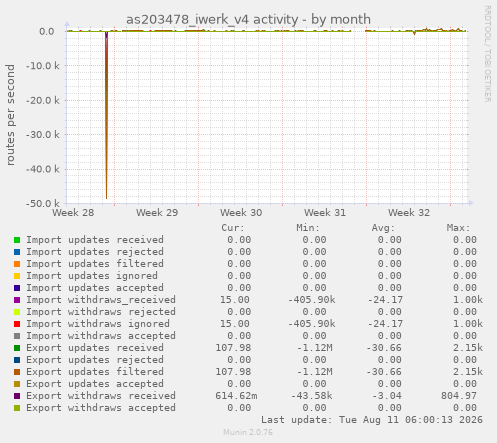This screenshot has width=497, height=443.
Task: Click the 'Munin 2.0.76' footer text
Action: point(248,433)
